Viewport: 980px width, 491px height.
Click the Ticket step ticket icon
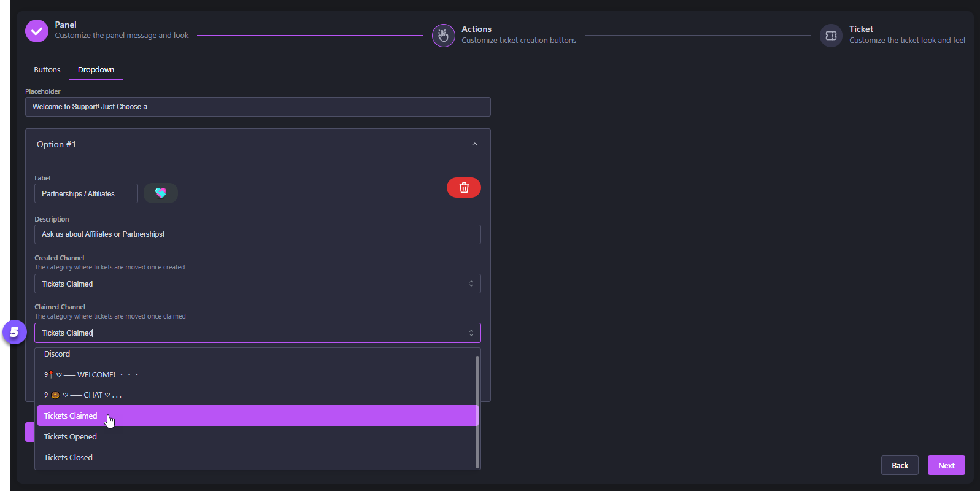point(831,36)
